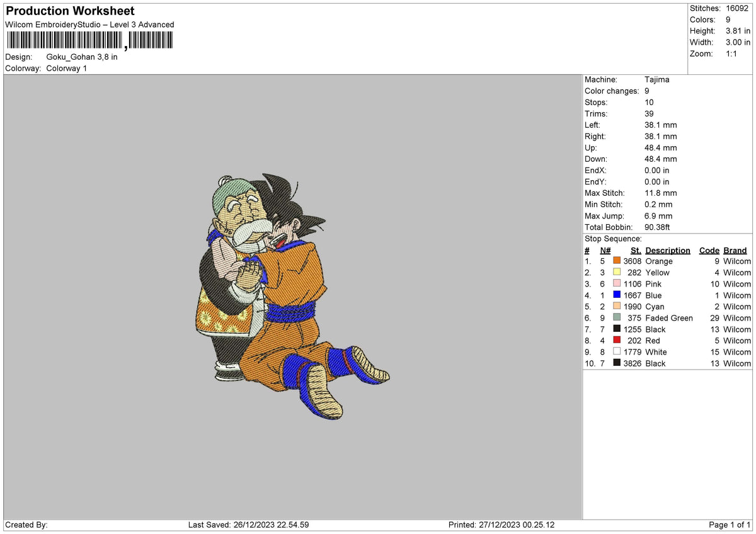Click the "St." column header
This screenshot has height=534, width=756.
click(x=636, y=250)
